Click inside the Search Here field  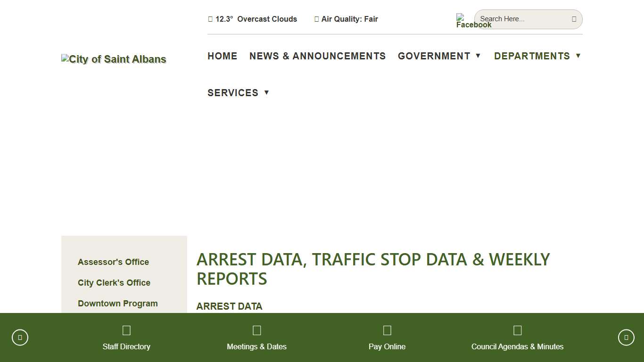point(519,19)
